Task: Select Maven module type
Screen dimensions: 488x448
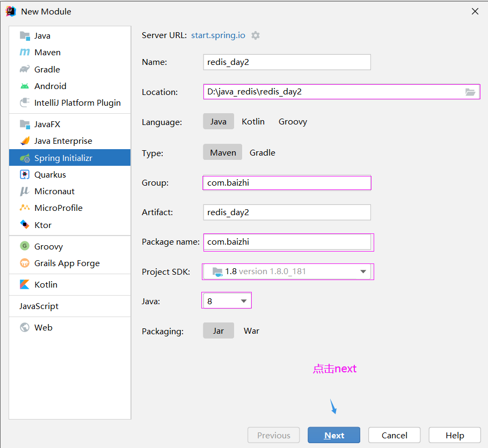Action: click(x=70, y=52)
